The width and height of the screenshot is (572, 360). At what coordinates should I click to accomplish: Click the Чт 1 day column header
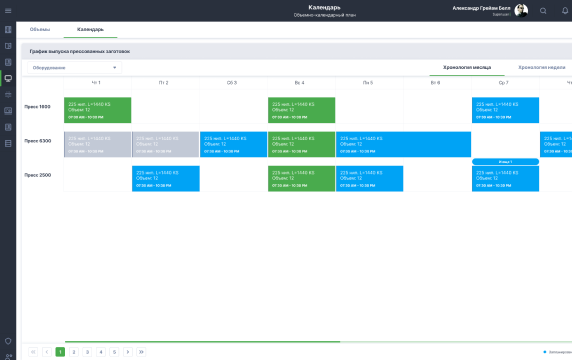[x=96, y=83]
